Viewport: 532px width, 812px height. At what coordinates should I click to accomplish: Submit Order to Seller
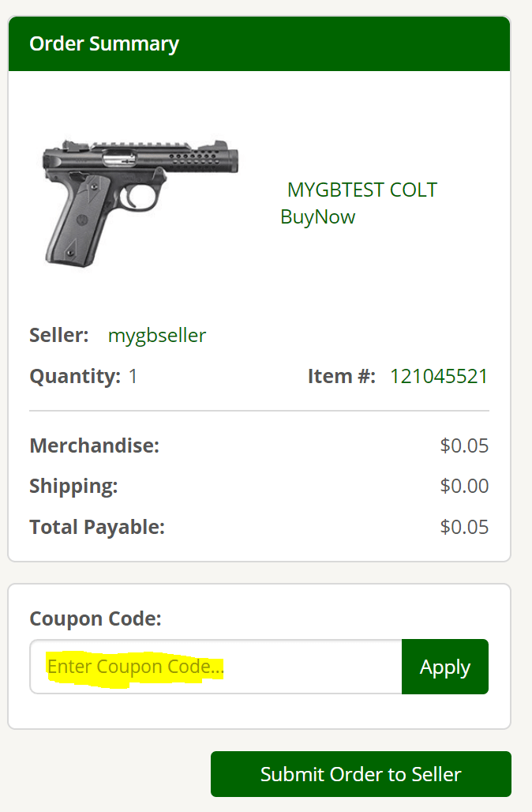(x=361, y=774)
